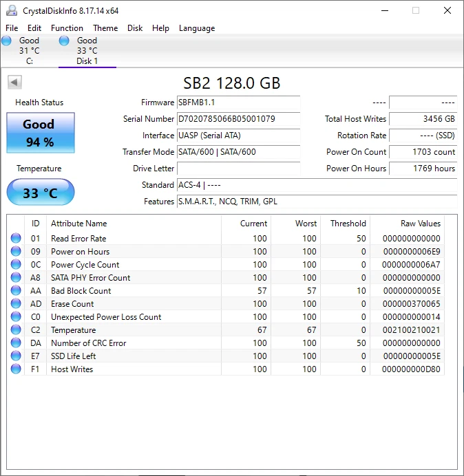The width and height of the screenshot is (464, 476).
Task: Click status orb for SSD Life Left
Action: pyautogui.click(x=16, y=356)
